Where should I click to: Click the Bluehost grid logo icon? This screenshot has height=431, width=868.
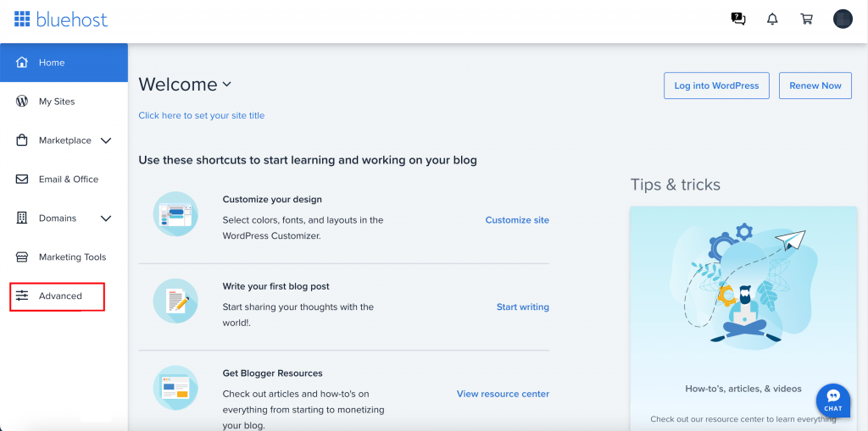pos(22,19)
